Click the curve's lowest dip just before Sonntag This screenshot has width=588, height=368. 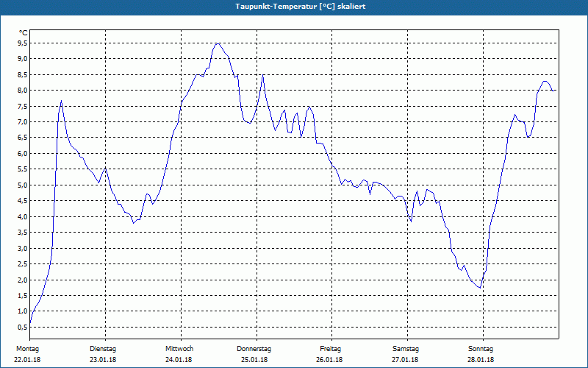click(480, 288)
